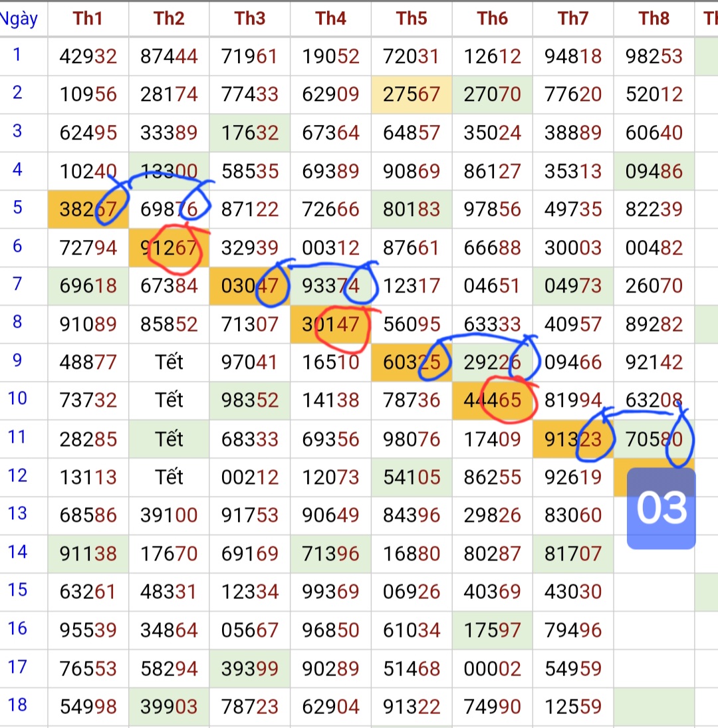Click the green cell 09486
Screen dimensions: 718x728
tap(654, 172)
